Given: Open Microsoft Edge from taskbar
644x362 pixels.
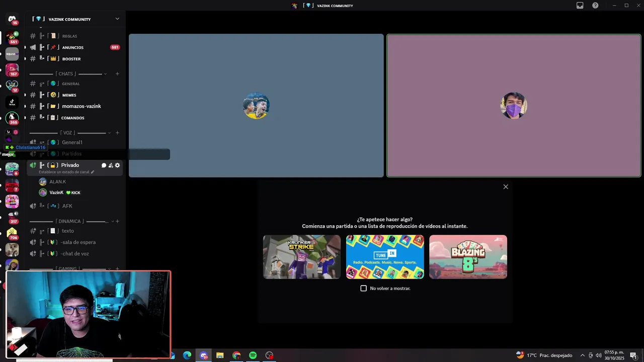Looking at the screenshot, I should 187,355.
